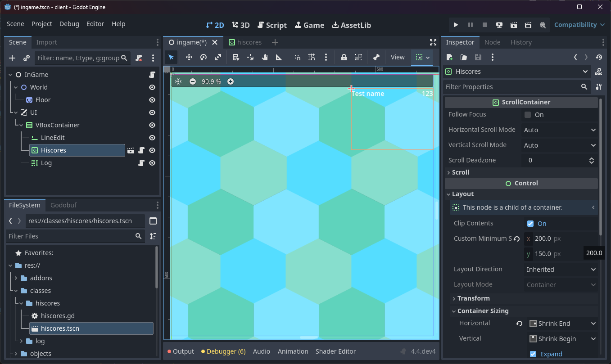Run the project with play button
611x364 pixels.
[456, 25]
